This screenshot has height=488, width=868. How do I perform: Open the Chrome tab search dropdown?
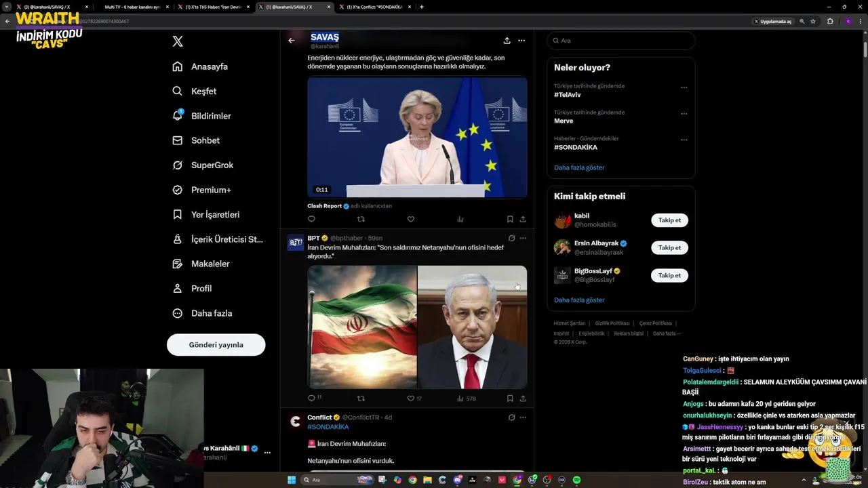(x=6, y=7)
